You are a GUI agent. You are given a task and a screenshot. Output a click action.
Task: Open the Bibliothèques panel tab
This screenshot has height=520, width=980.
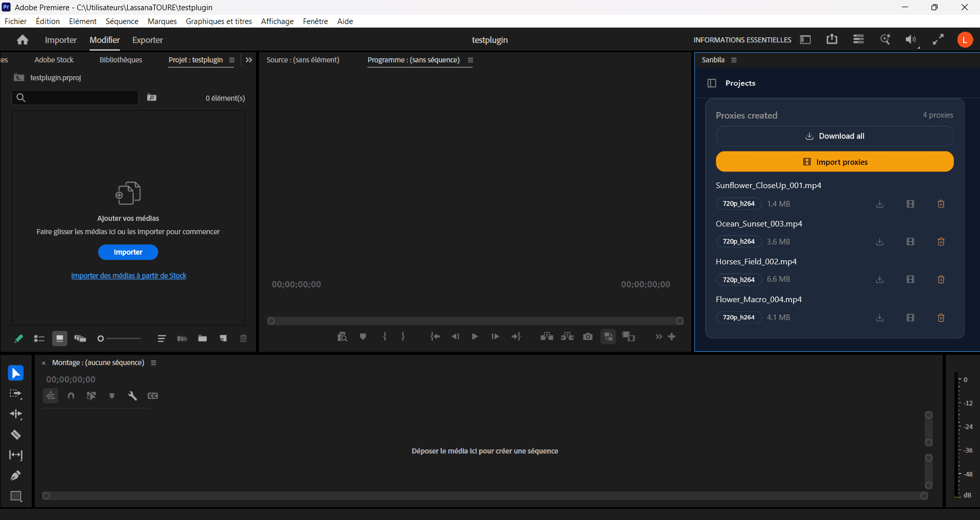[121, 60]
